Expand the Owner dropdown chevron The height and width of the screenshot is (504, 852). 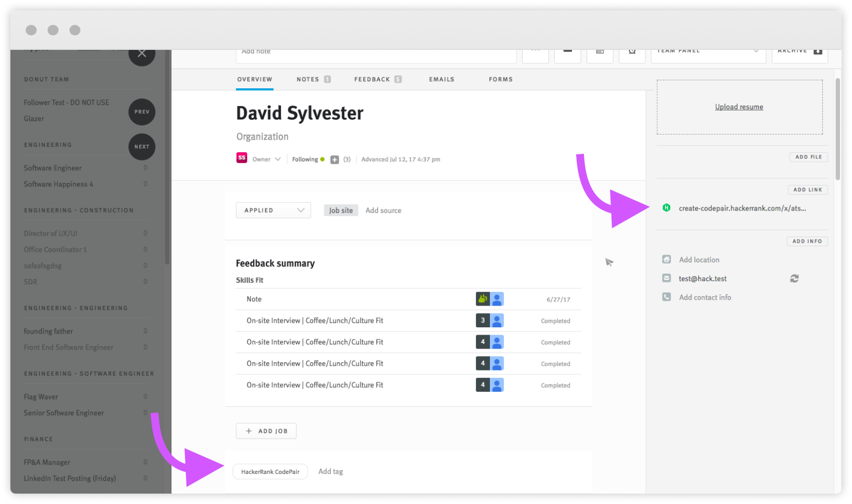(x=278, y=159)
